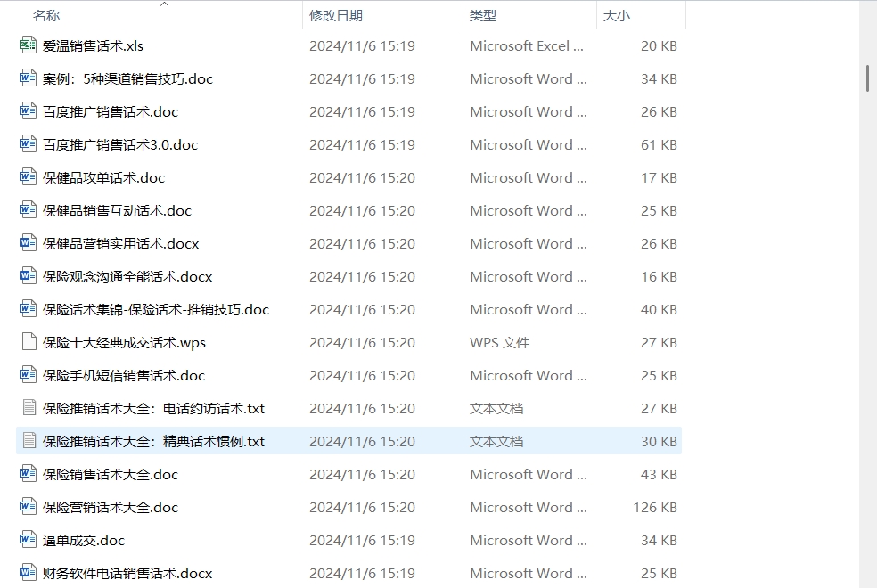
Task: Select file name 保险观念沟通全能话术.docx
Action: [127, 277]
